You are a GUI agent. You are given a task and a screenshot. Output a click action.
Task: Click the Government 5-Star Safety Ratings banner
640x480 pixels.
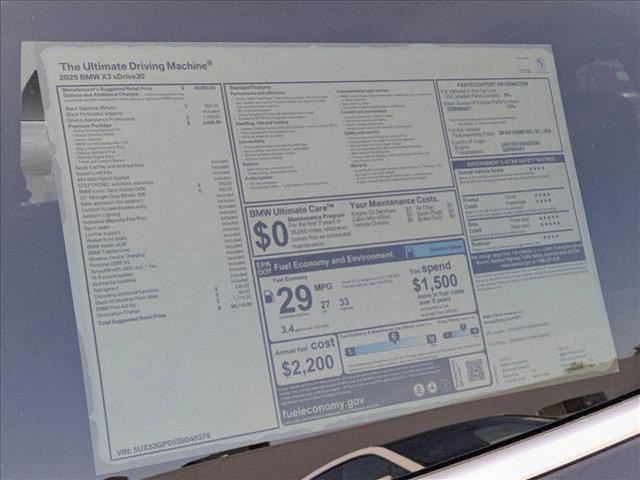point(509,162)
